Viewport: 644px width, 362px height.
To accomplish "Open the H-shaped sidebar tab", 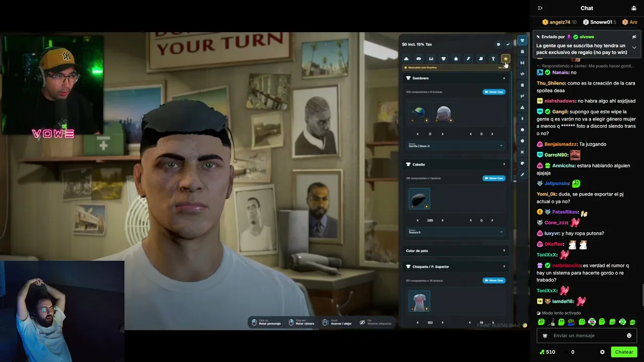I will (522, 63).
